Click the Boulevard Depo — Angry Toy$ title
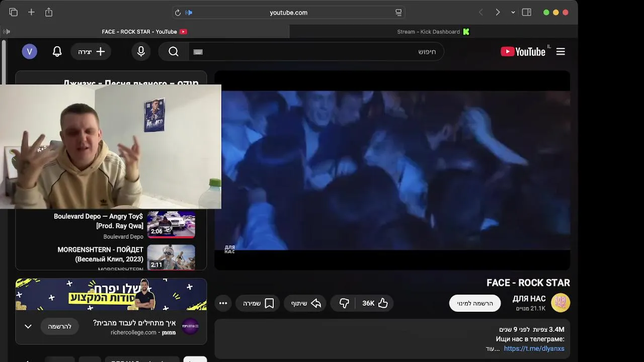Screen dimensions: 644x362 99,221
